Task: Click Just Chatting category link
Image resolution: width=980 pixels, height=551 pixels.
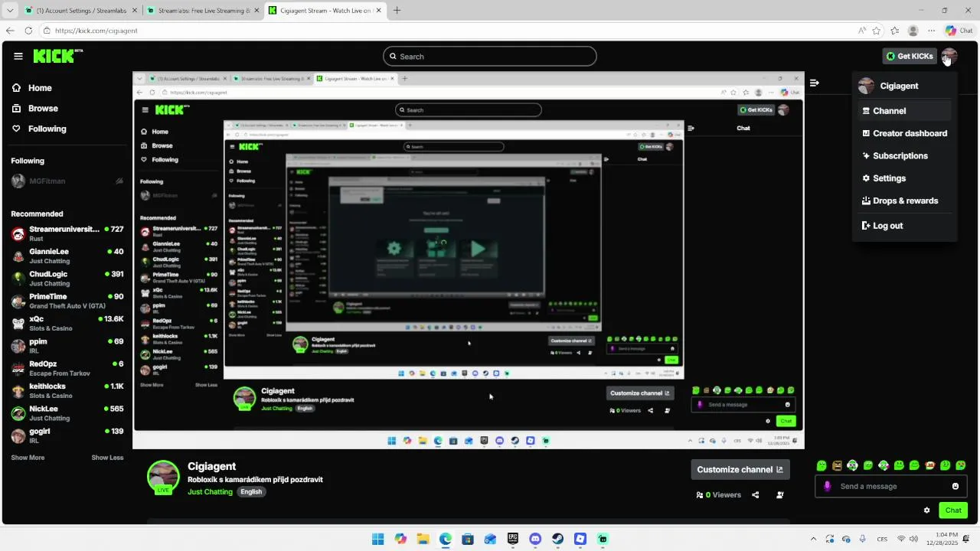Action: click(x=210, y=492)
